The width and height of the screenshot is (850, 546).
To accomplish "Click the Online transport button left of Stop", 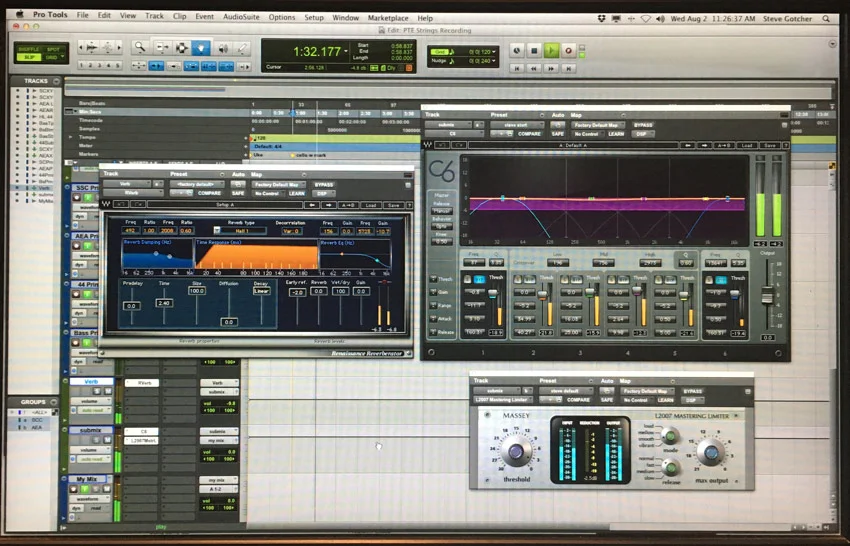I will click(x=517, y=51).
